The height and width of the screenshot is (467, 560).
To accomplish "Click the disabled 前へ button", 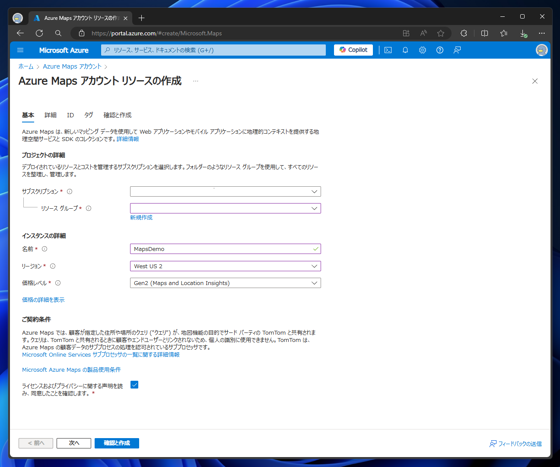I will pos(36,443).
